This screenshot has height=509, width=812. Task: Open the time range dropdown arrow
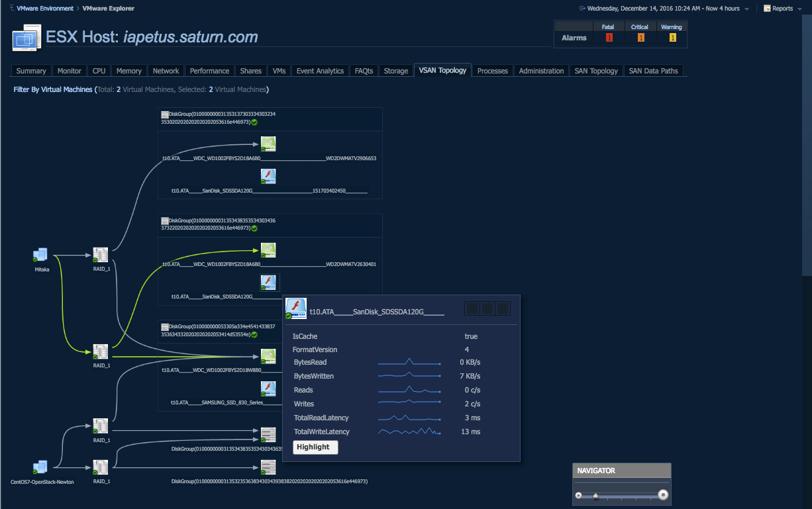pyautogui.click(x=746, y=9)
